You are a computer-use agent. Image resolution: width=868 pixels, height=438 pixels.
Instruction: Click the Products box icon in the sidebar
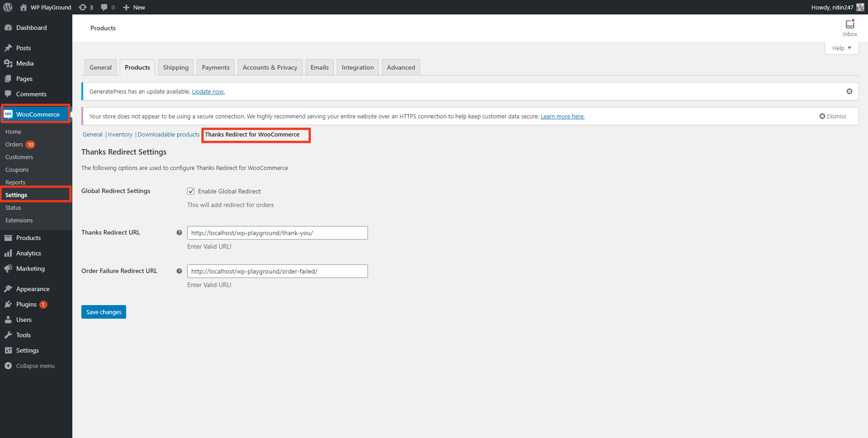(8, 238)
